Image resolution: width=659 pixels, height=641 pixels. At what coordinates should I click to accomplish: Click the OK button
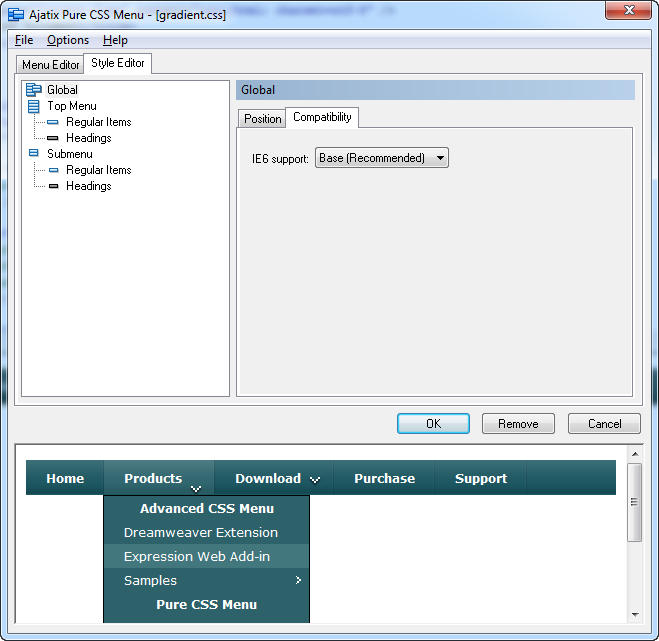[433, 423]
